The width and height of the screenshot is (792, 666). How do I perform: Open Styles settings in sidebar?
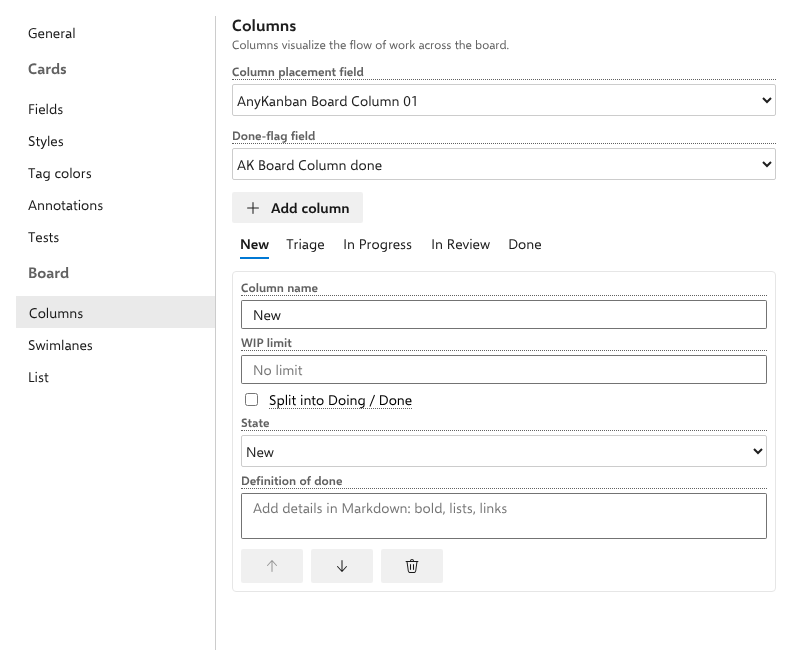coord(115,141)
